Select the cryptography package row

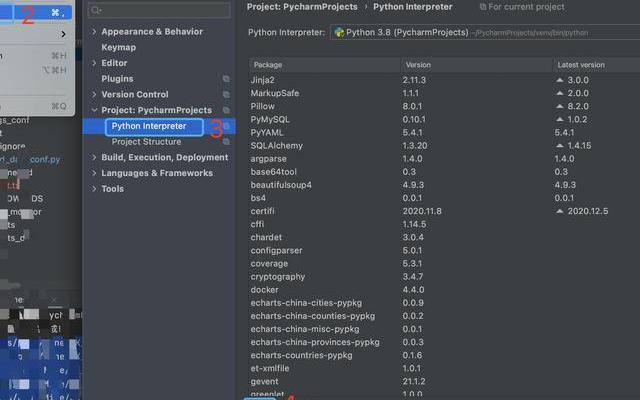[444, 276]
